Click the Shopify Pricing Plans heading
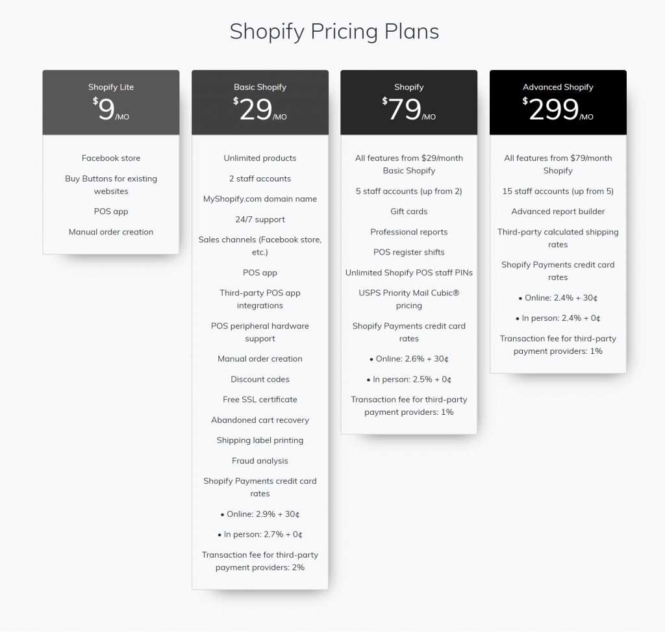The width and height of the screenshot is (665, 644). 334,31
